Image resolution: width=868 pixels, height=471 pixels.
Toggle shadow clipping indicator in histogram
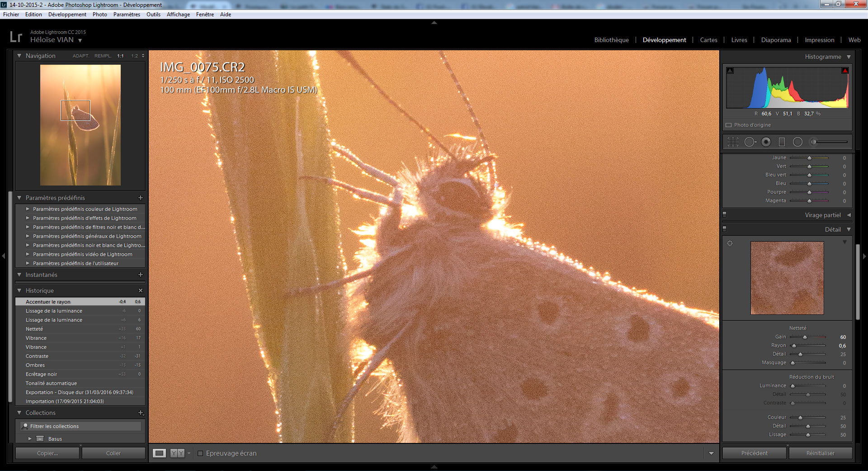point(730,71)
